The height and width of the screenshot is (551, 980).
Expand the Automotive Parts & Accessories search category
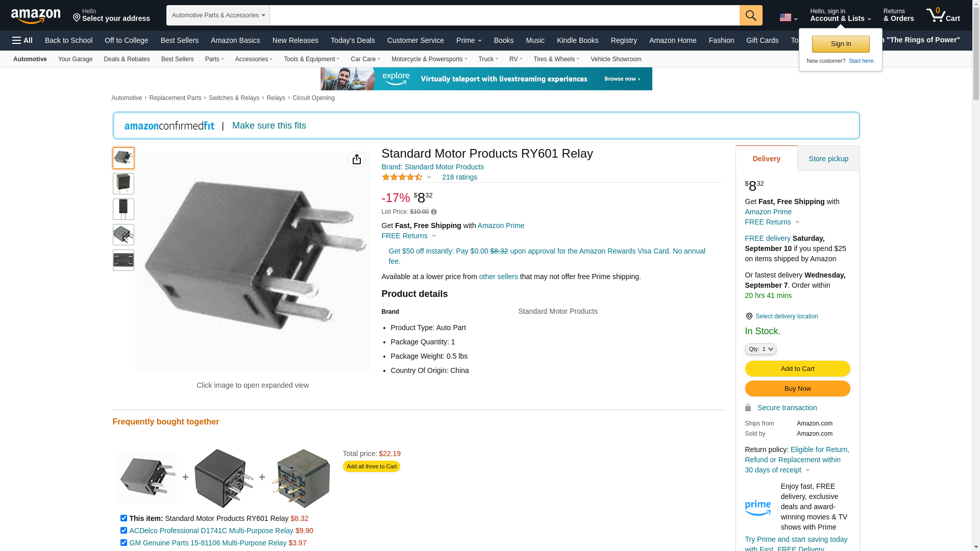(218, 15)
